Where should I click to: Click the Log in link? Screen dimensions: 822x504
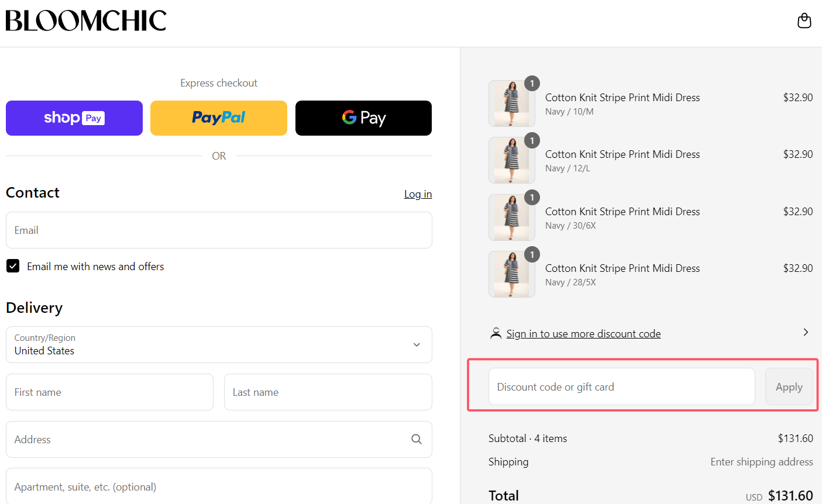[418, 194]
